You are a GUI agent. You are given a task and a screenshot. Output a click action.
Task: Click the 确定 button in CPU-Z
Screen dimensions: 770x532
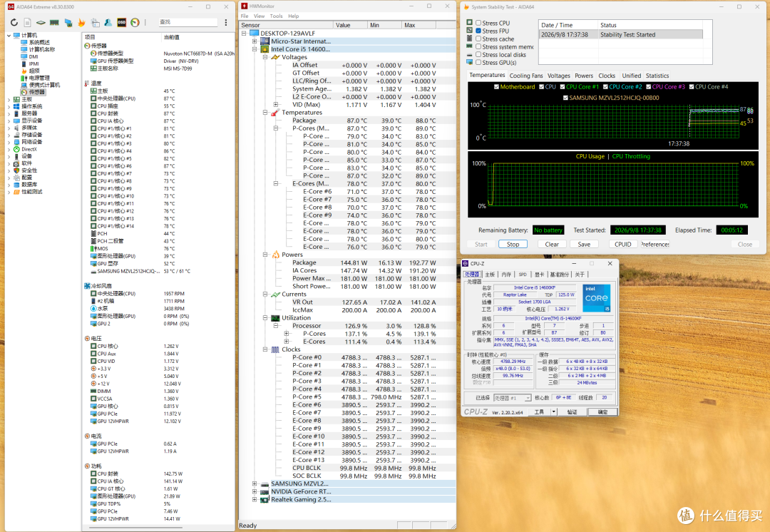tap(602, 411)
